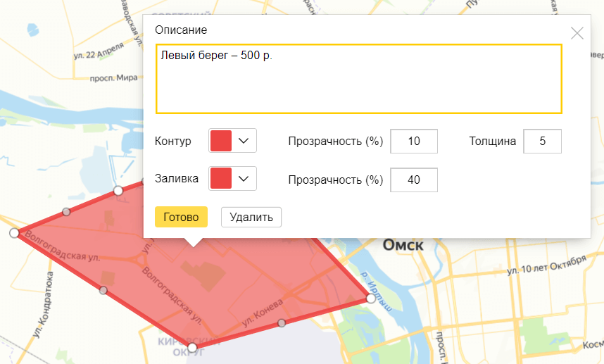
Task: Select the red Заливка color swatch
Action: 221,178
